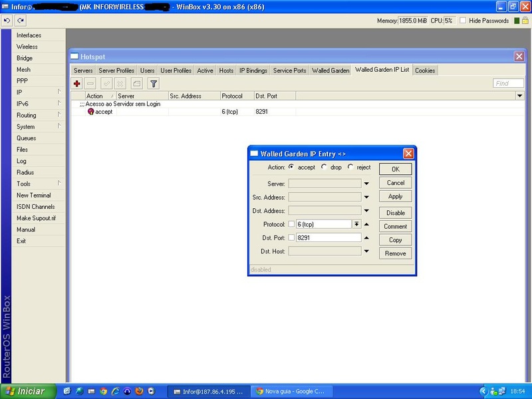Image resolution: width=532 pixels, height=399 pixels.
Task: Collapse the Protocol field arrow
Action: point(366,224)
